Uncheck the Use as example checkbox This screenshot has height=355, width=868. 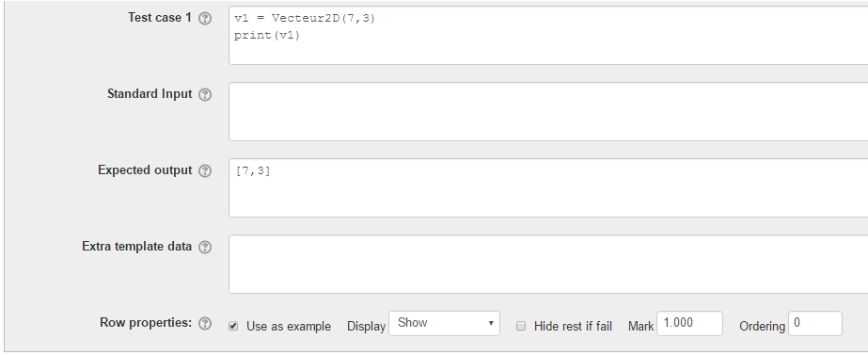click(233, 326)
